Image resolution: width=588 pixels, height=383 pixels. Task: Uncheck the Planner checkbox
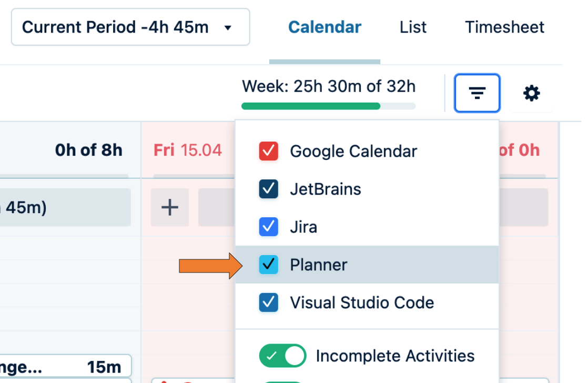268,265
